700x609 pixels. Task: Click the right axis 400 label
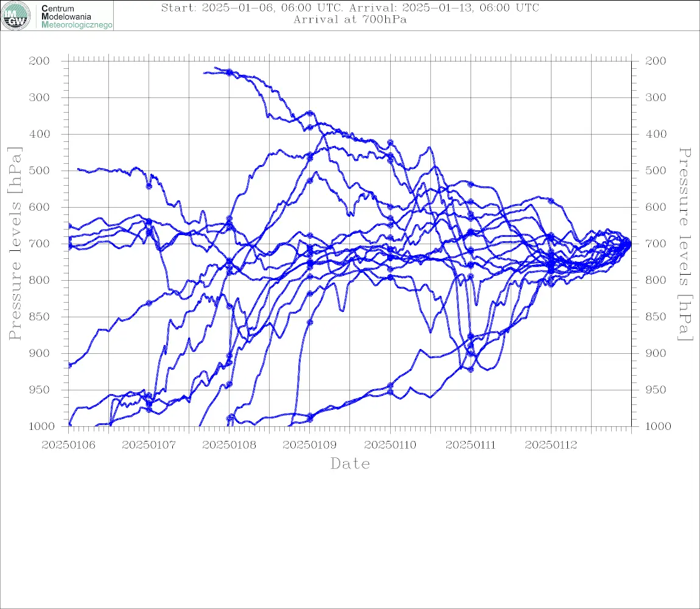click(656, 134)
